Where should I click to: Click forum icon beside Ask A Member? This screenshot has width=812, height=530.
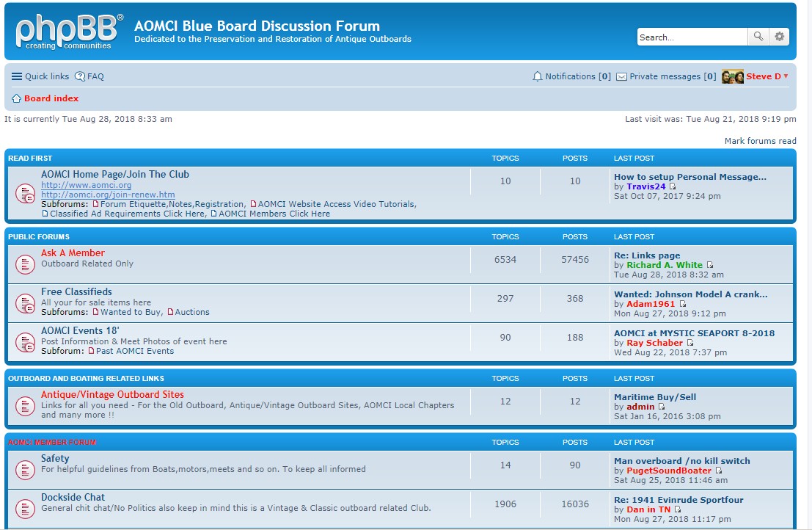coord(25,264)
